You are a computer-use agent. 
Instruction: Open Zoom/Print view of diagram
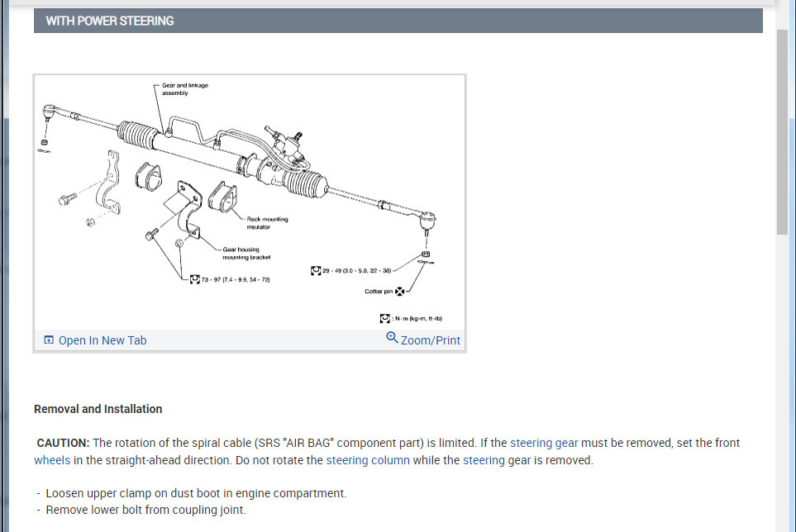tap(431, 340)
